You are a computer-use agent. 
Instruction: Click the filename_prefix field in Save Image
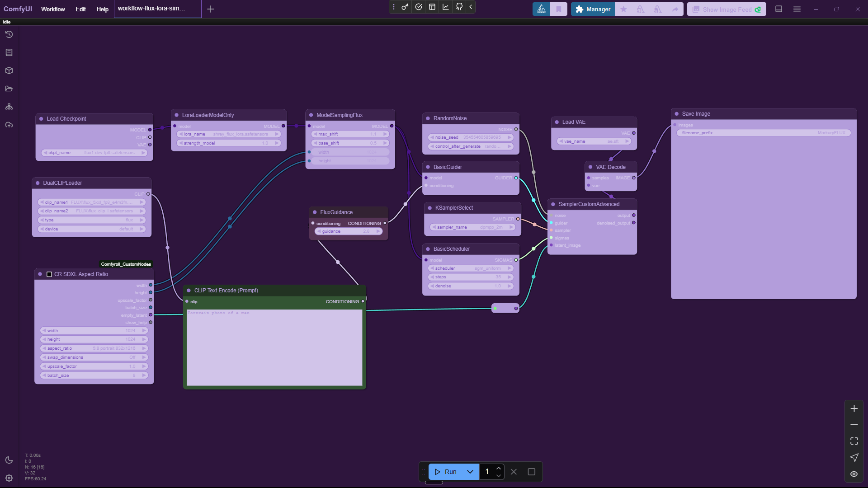(x=764, y=133)
